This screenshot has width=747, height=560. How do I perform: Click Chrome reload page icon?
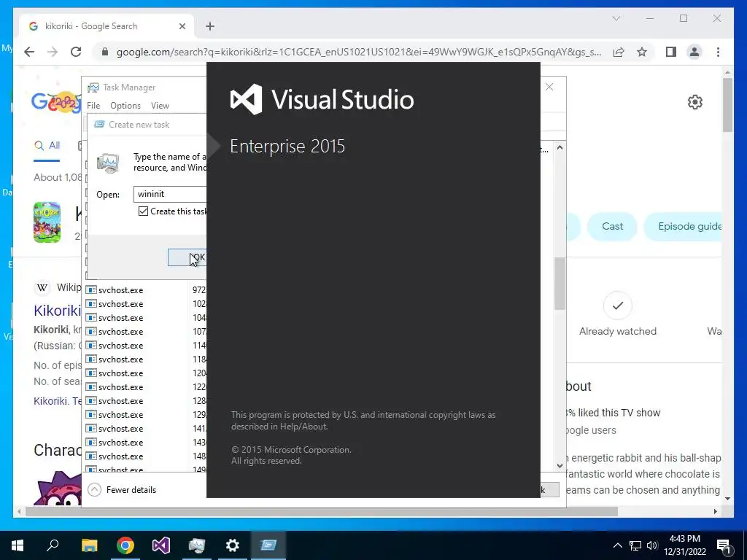(76, 52)
